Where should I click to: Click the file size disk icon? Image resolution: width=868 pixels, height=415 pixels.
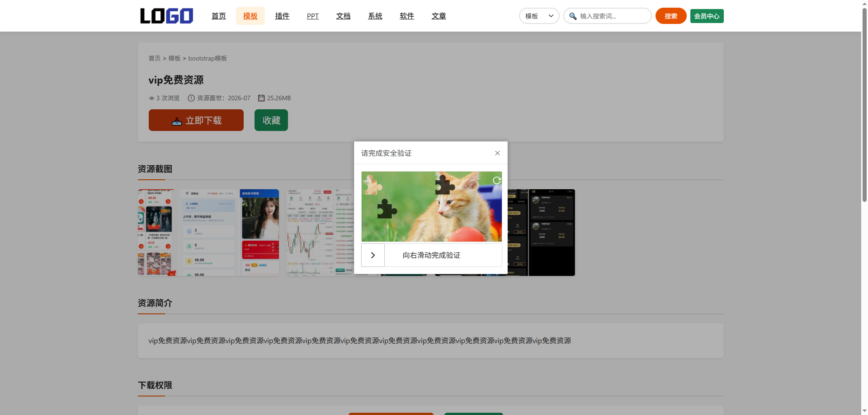click(261, 98)
